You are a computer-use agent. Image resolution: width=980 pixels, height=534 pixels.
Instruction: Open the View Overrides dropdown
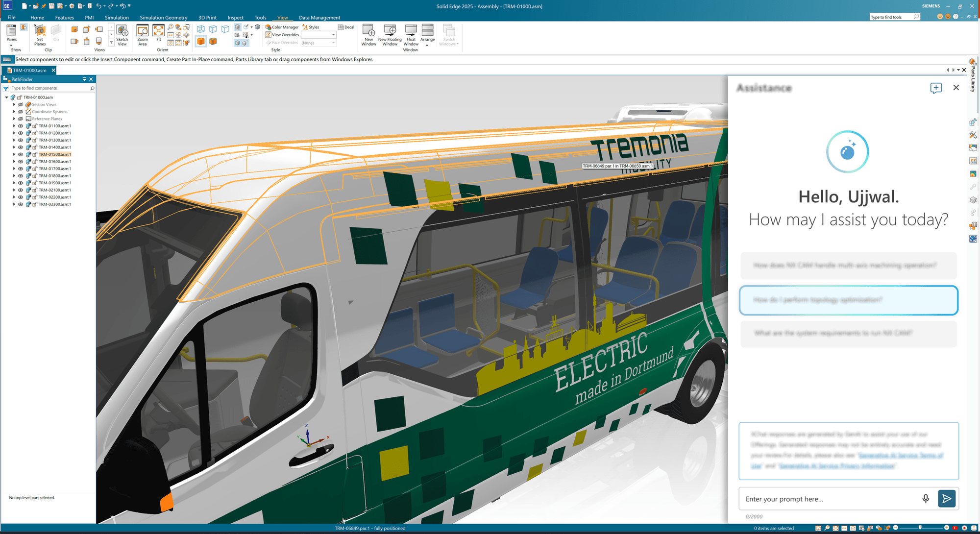point(334,35)
